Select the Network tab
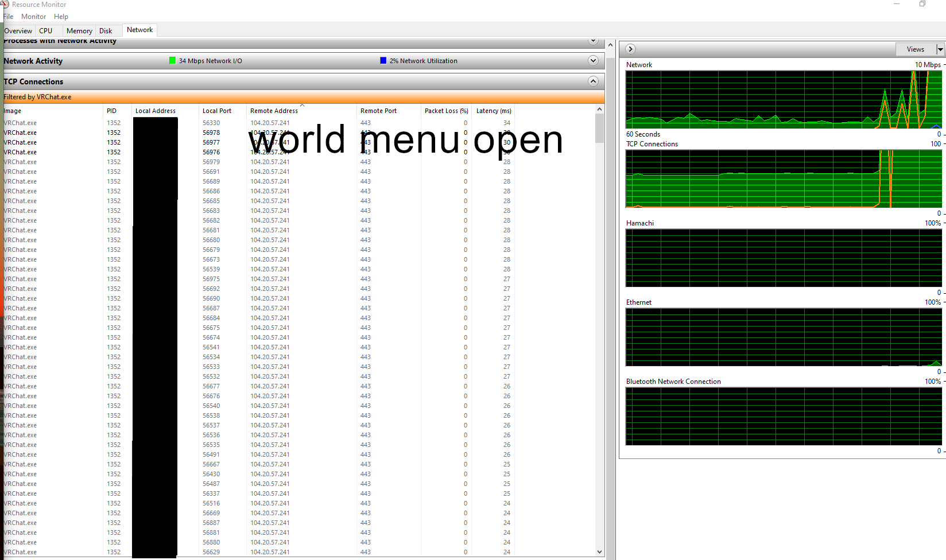946x560 pixels. [x=139, y=30]
